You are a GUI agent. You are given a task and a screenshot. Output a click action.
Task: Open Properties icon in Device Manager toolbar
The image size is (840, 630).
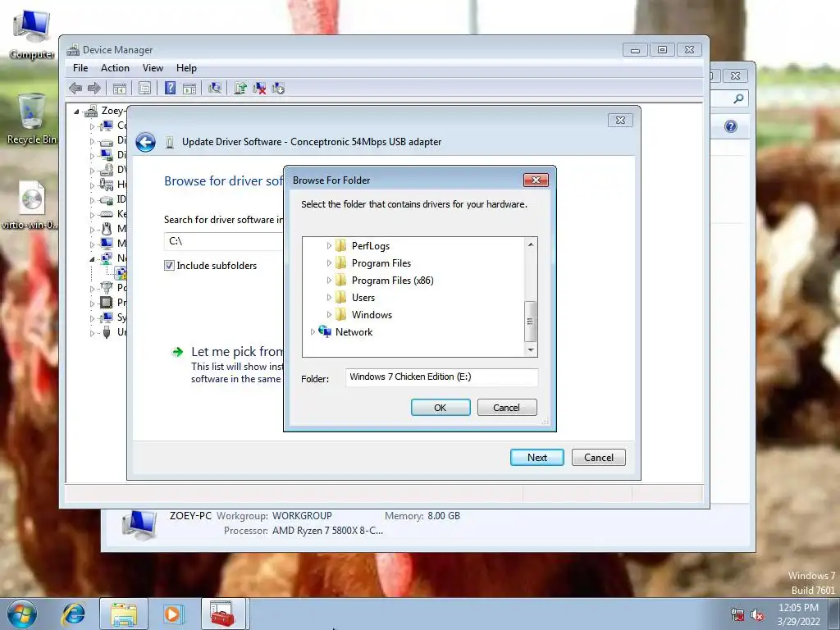(144, 89)
